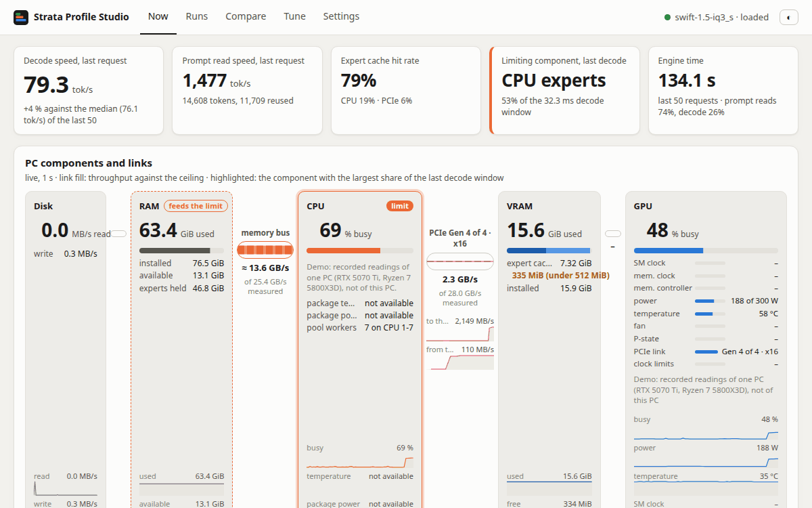Click RAM 'installed 76.5 GiB' row
Image resolution: width=812 pixels, height=508 pixels.
point(181,263)
